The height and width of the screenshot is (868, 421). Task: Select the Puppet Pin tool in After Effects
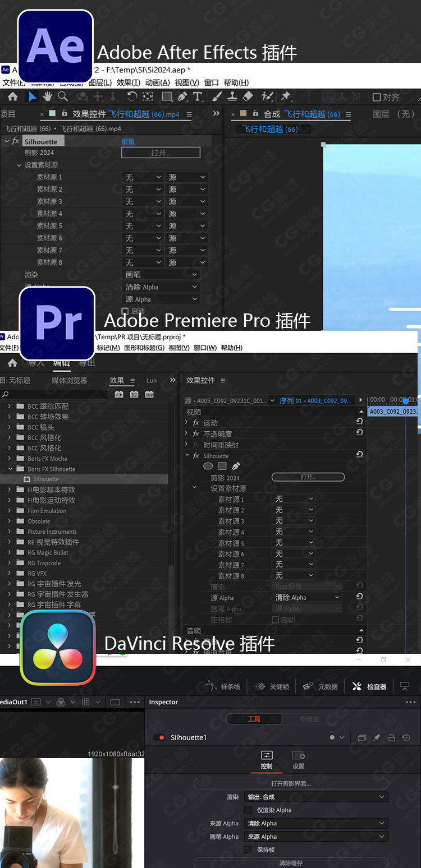286,96
